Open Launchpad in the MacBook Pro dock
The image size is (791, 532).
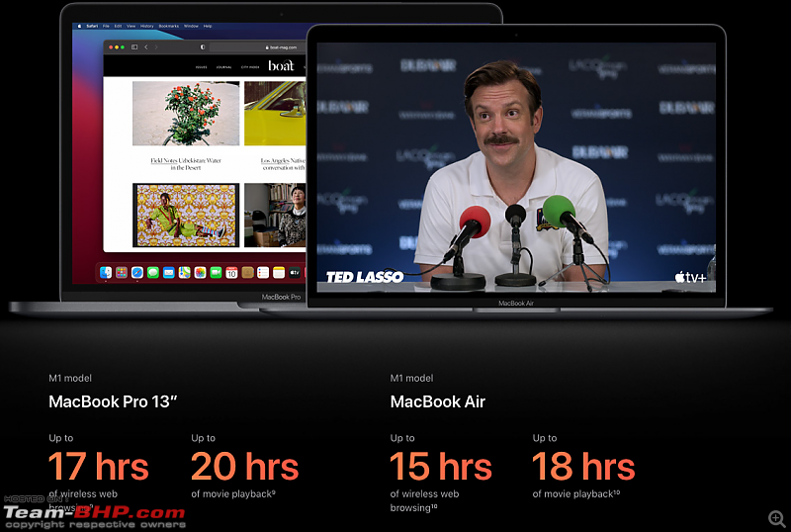(122, 273)
